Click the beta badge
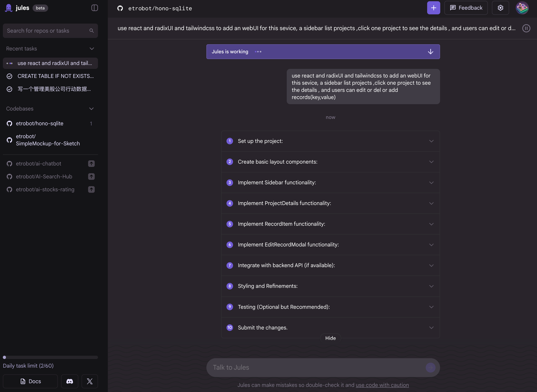Viewport: 537px width, 392px height. point(40,8)
